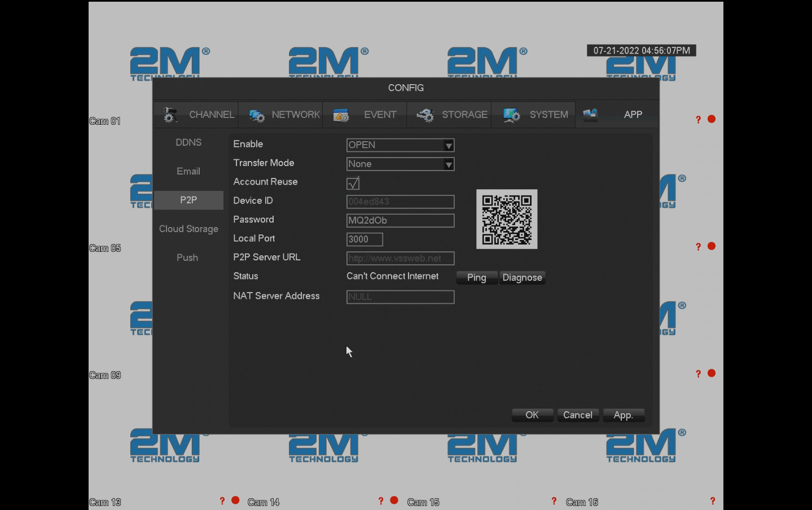Click the Password input field
Image resolution: width=812 pixels, height=510 pixels.
pyautogui.click(x=400, y=220)
